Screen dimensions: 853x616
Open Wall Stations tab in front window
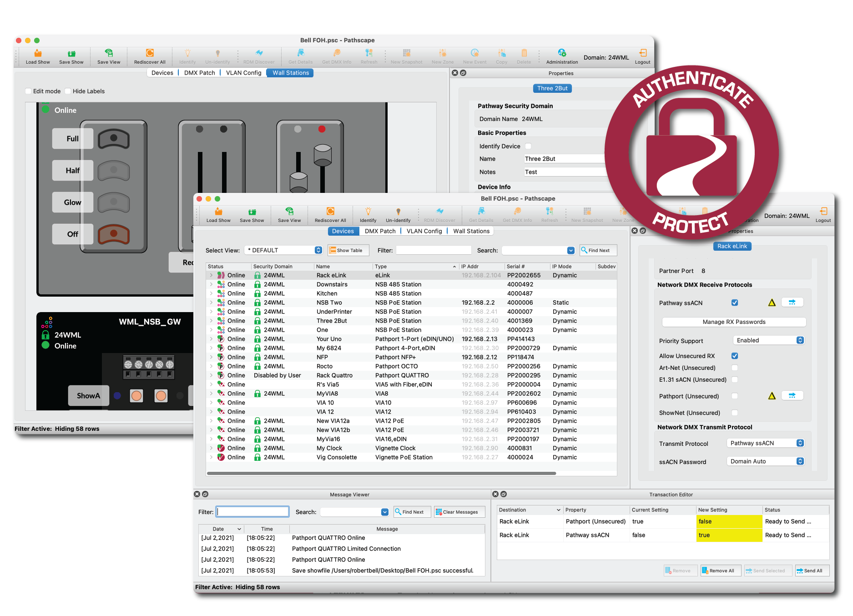tap(471, 231)
